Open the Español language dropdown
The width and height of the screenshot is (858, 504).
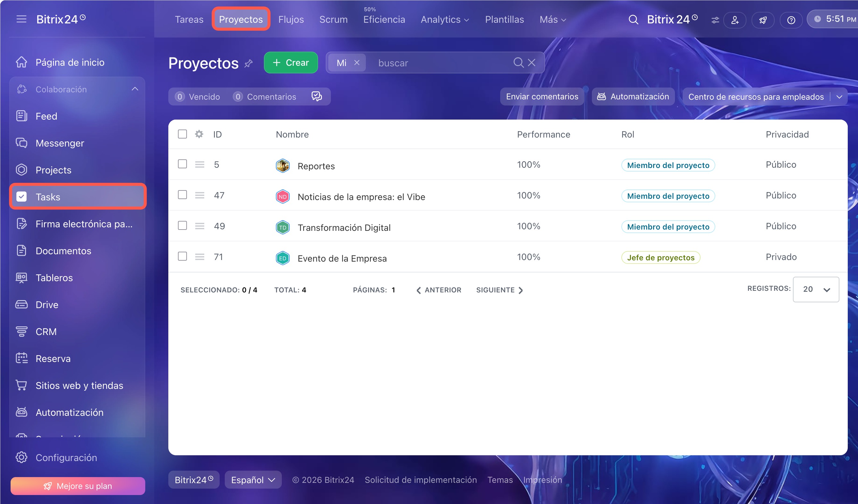(x=253, y=480)
